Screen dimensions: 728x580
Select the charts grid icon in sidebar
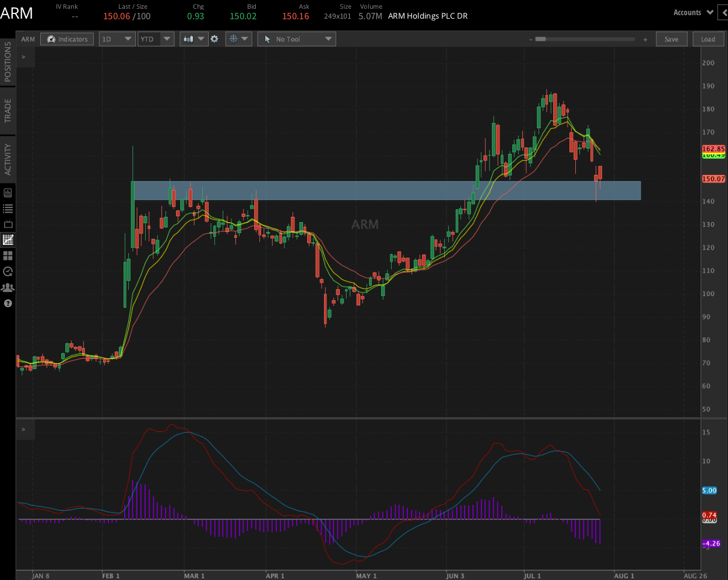[x=8, y=240]
